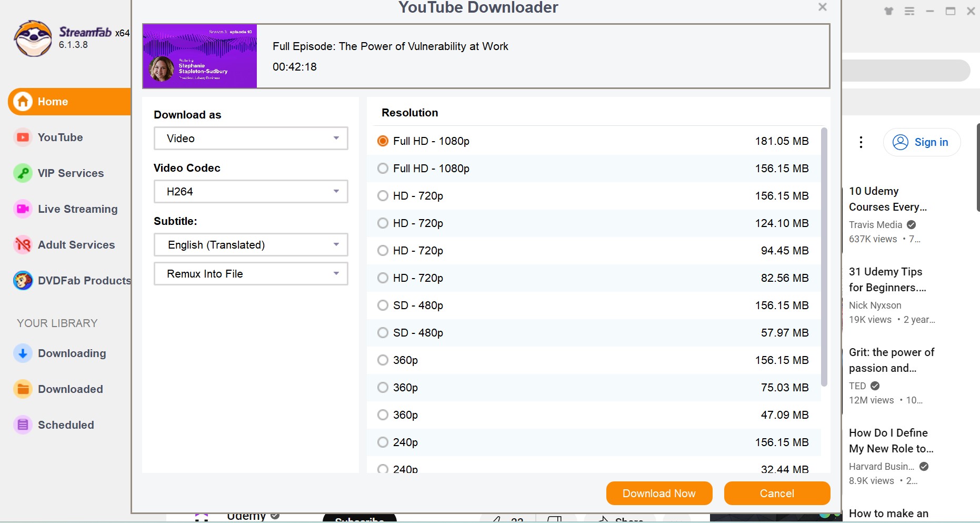Click the resolution list scrollbar
980x523 pixels.
coord(824,257)
